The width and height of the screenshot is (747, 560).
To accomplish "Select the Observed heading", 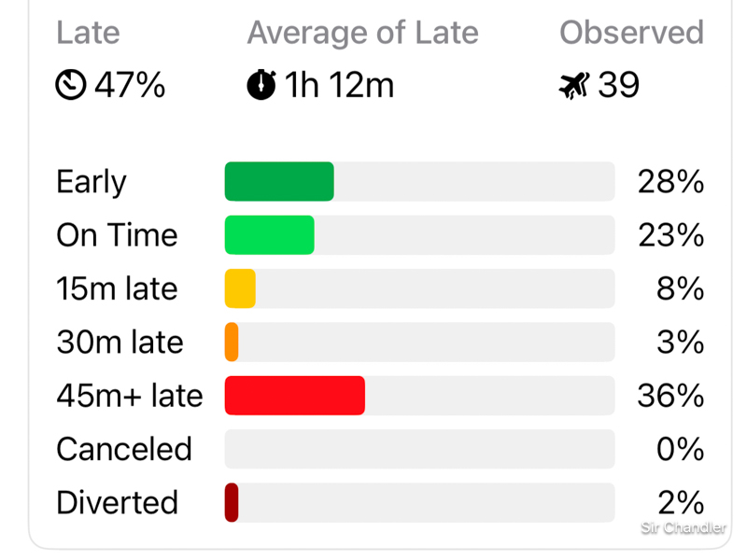I will (631, 33).
